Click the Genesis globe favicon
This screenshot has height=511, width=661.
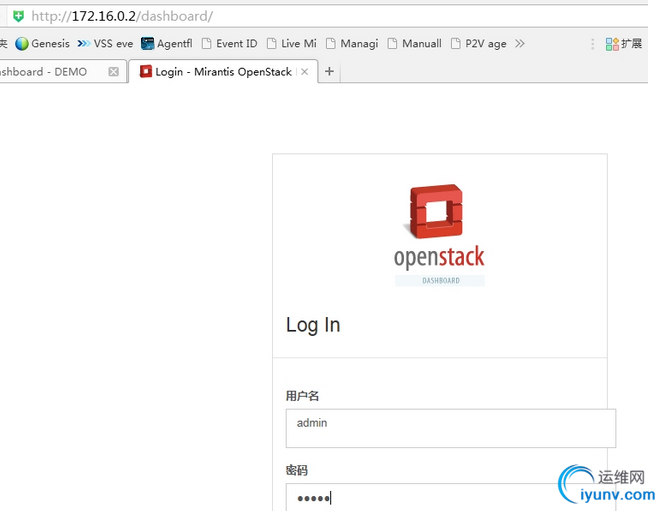pos(22,43)
